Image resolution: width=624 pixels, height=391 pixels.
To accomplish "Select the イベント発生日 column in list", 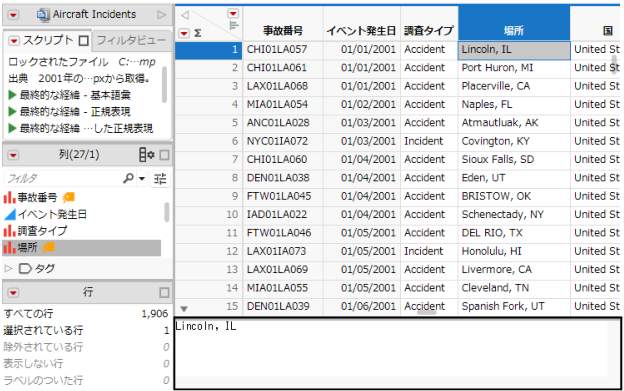I will coord(52,214).
